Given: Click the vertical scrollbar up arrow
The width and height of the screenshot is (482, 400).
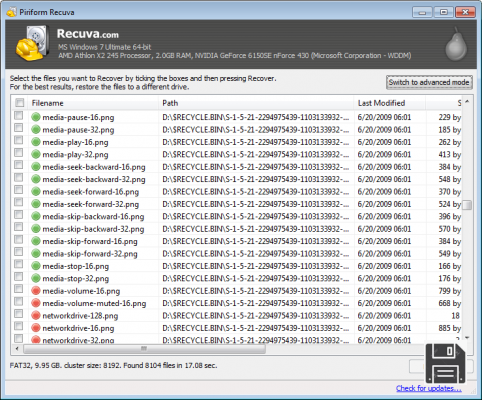Looking at the screenshot, I should [467, 102].
